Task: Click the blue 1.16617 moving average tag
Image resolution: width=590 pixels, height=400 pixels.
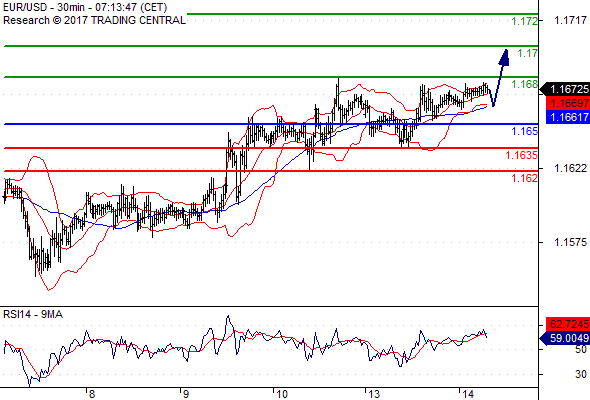Action: [x=568, y=117]
